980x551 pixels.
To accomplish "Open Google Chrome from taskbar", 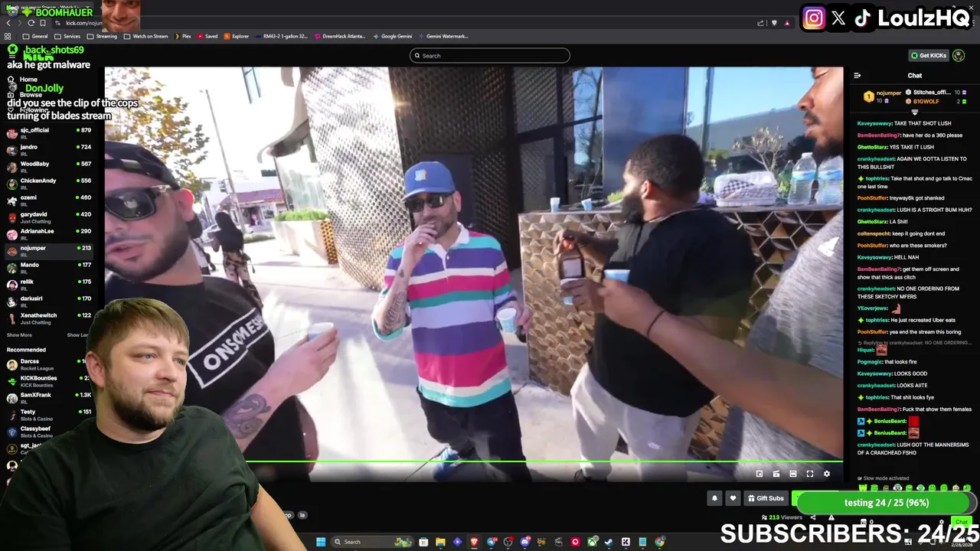I will pyautogui.click(x=659, y=542).
